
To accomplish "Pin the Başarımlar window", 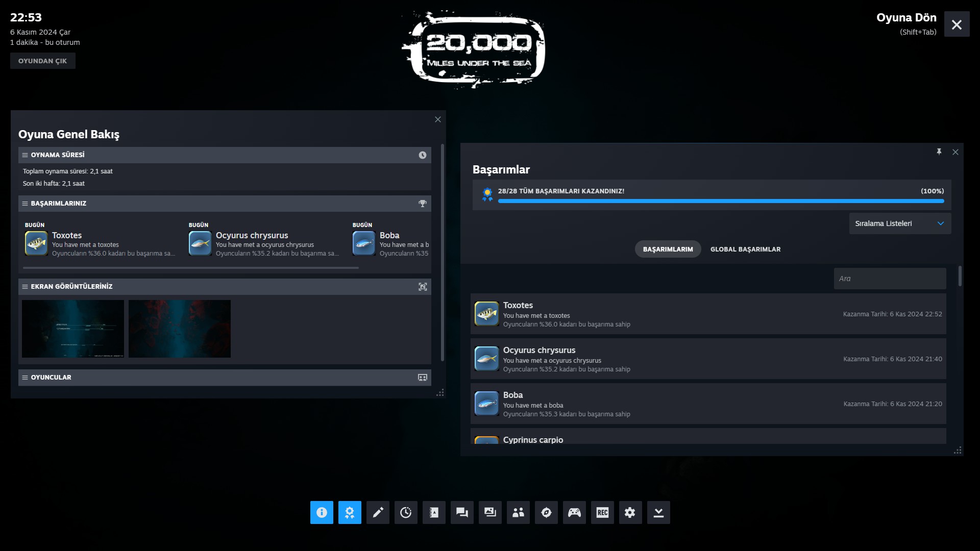I will (939, 152).
